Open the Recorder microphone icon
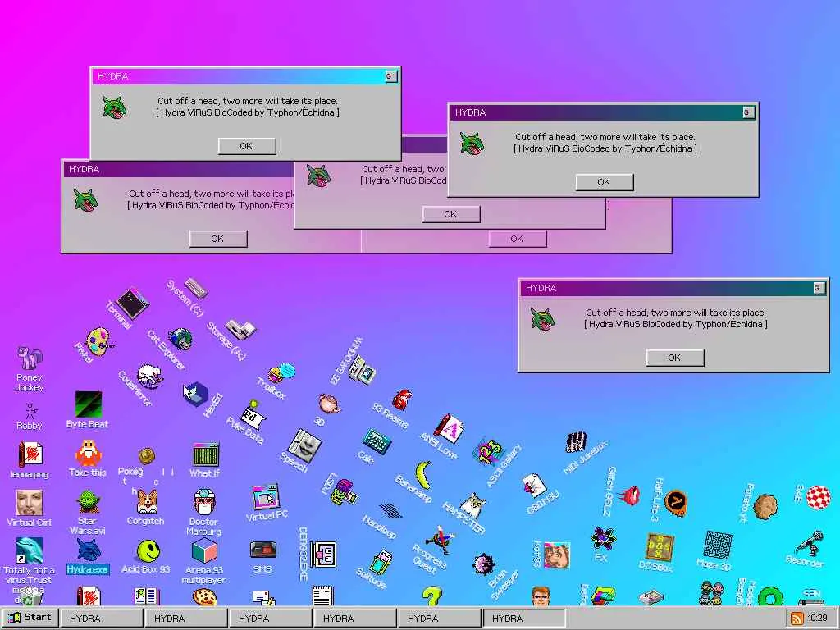Screen dimensions: 840x630 (x=809, y=543)
